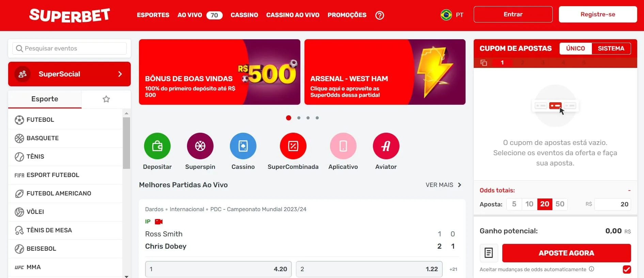Open the favorites star tab
The height and width of the screenshot is (278, 644).
tap(106, 99)
